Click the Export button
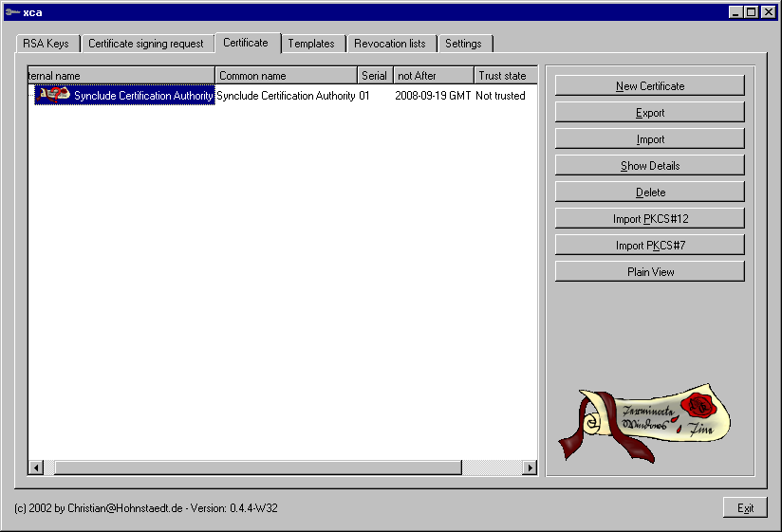 649,113
